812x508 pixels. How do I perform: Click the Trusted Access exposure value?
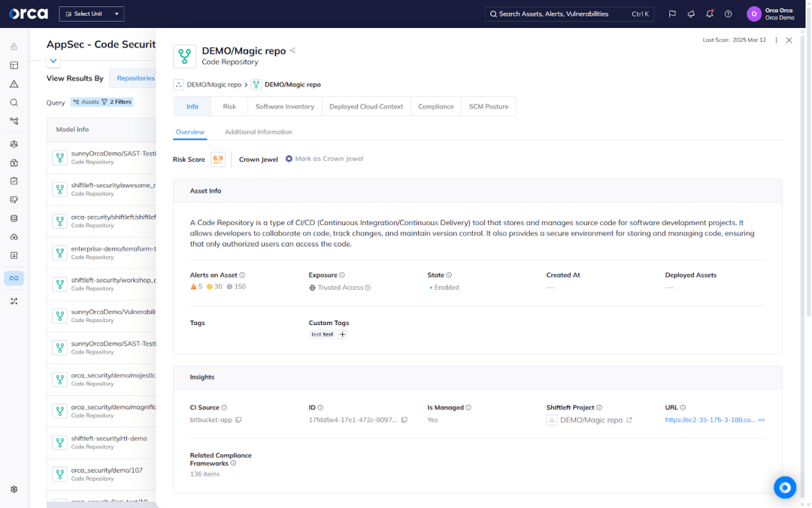(341, 287)
